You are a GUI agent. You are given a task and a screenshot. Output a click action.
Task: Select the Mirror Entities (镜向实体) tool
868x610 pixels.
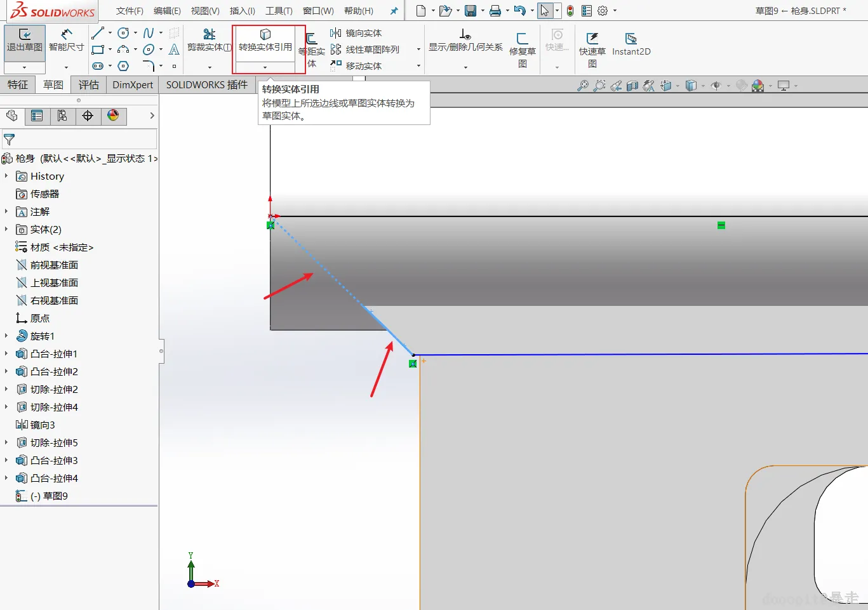tap(357, 33)
